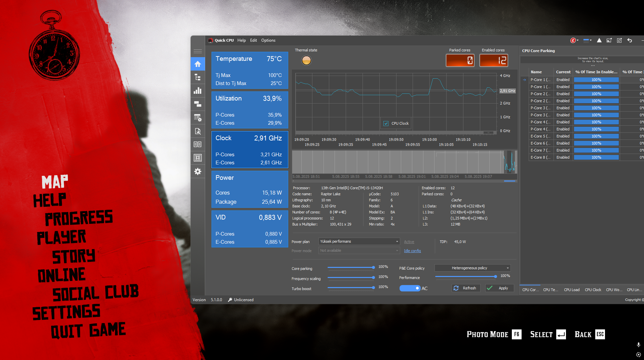The width and height of the screenshot is (644, 360).
Task: Open the document search sidebar icon
Action: pyautogui.click(x=198, y=131)
